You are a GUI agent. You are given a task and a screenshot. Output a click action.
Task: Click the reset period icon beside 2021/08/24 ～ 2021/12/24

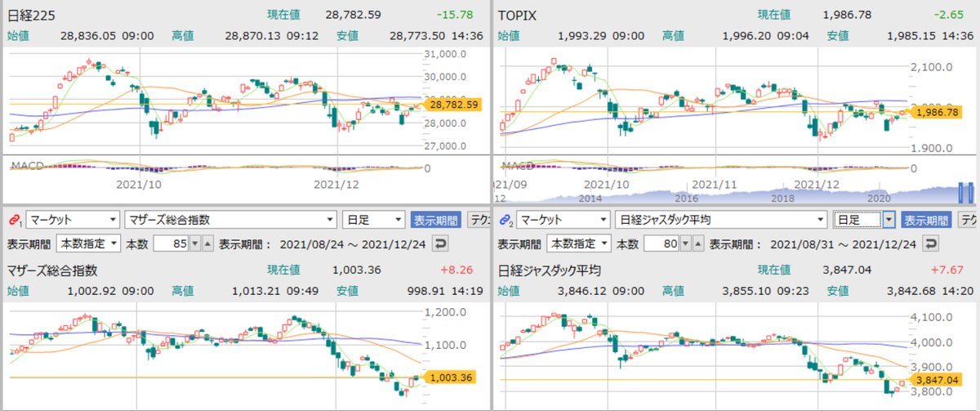tap(439, 243)
